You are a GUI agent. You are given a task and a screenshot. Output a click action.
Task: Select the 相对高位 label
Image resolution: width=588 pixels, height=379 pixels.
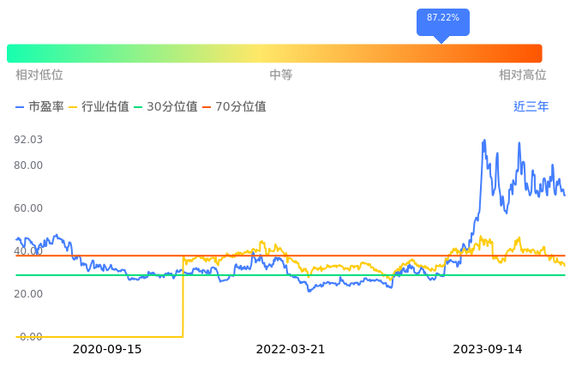click(521, 75)
